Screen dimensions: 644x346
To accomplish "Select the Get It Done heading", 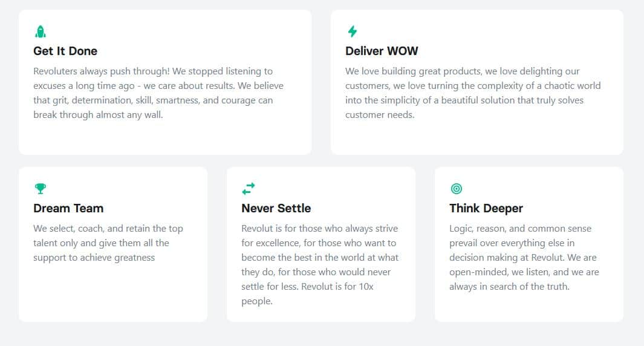I will click(x=65, y=51).
